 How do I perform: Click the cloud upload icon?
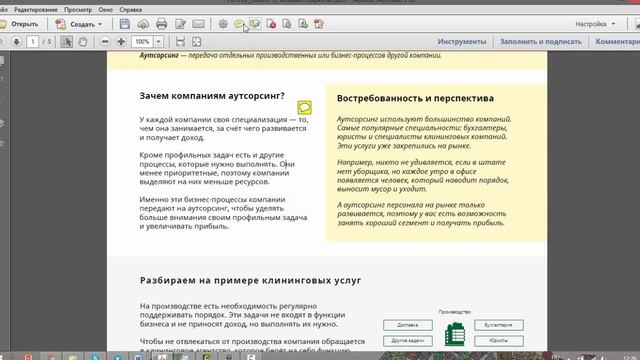tap(143, 24)
